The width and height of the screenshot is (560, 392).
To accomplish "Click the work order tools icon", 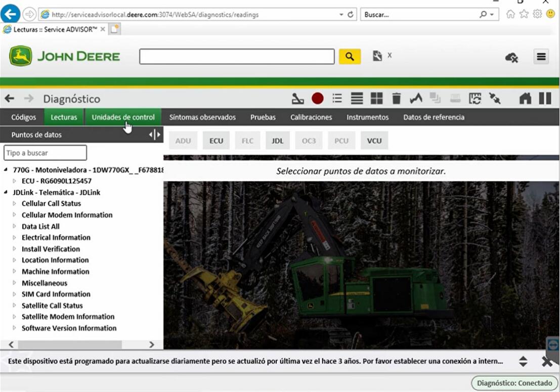I will (377, 56).
